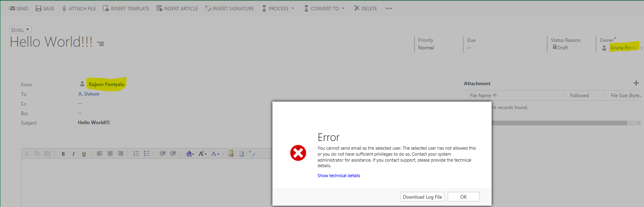Screen dimensions: 644x207
Task: Expand the Convert To dropdown menu
Action: 324,8
